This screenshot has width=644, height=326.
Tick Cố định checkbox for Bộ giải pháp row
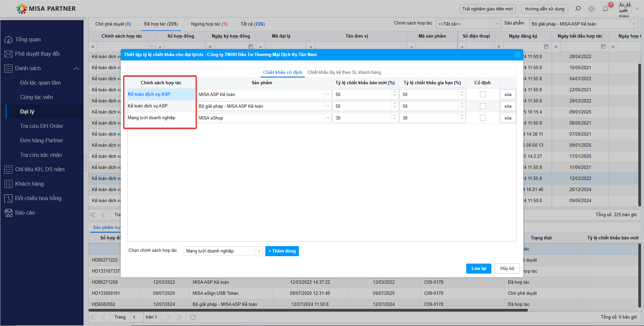[483, 106]
